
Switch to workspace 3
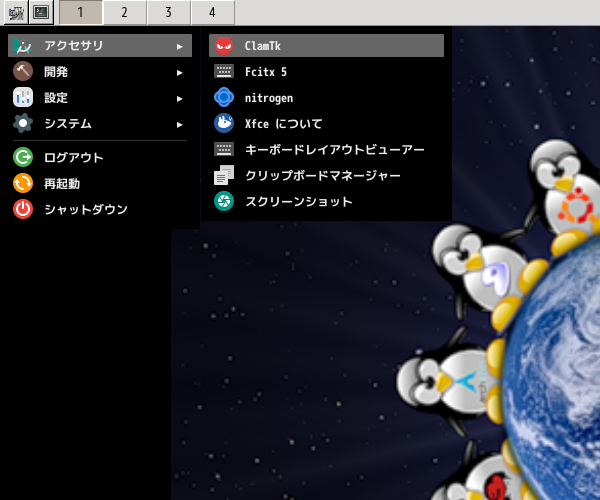click(169, 13)
